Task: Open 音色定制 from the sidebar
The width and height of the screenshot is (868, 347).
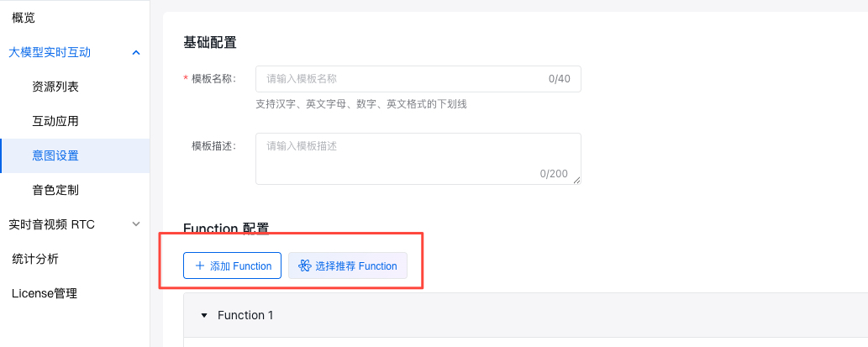Action: coord(55,190)
